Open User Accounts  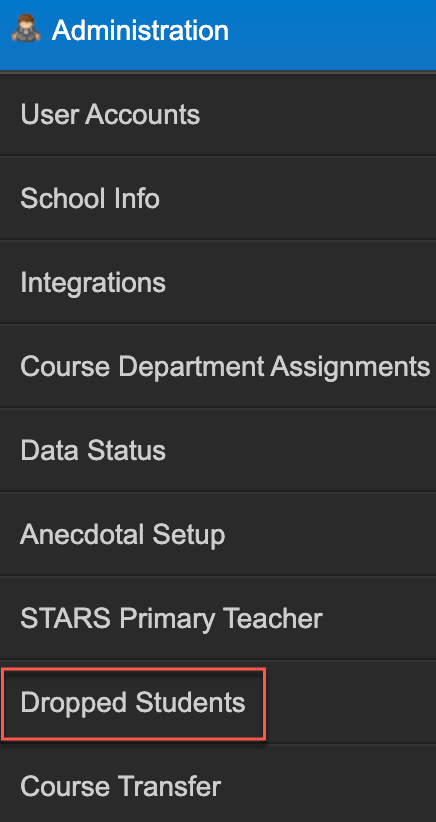tap(110, 114)
